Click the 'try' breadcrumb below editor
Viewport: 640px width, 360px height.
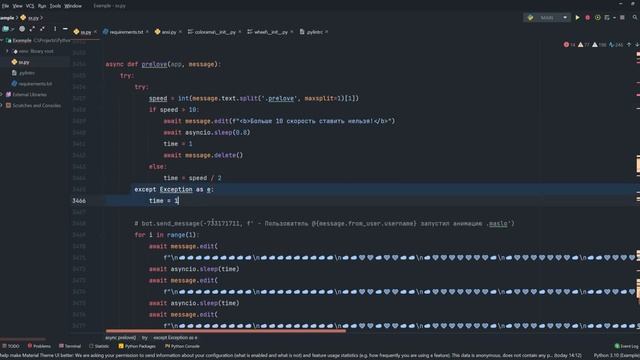click(x=144, y=338)
